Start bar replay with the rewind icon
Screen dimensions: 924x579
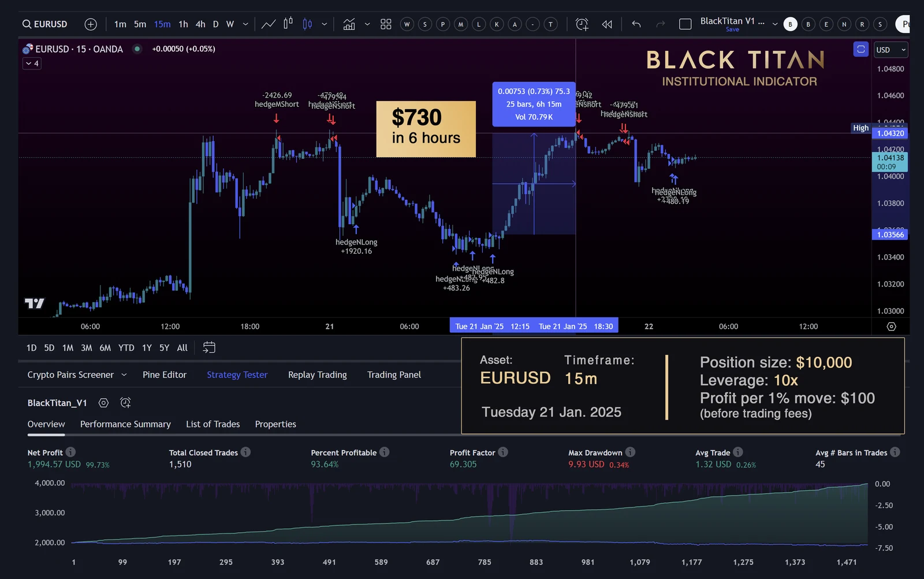click(x=607, y=24)
